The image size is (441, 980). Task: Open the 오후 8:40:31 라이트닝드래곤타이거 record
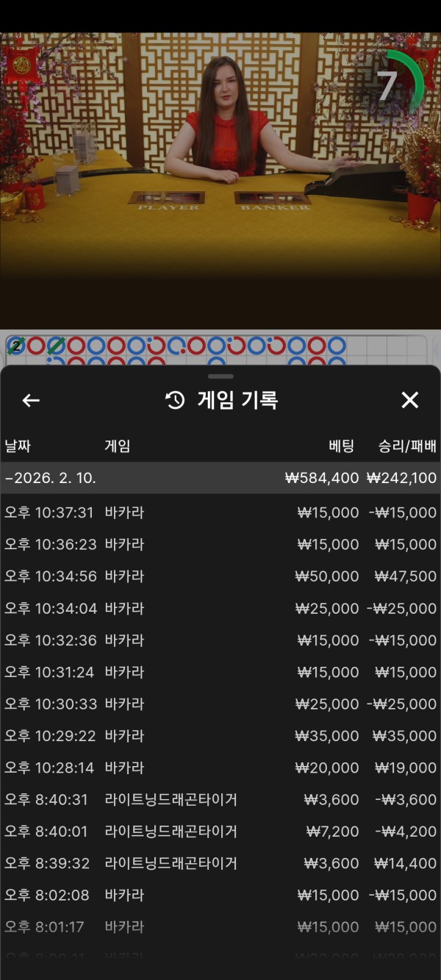(220, 799)
